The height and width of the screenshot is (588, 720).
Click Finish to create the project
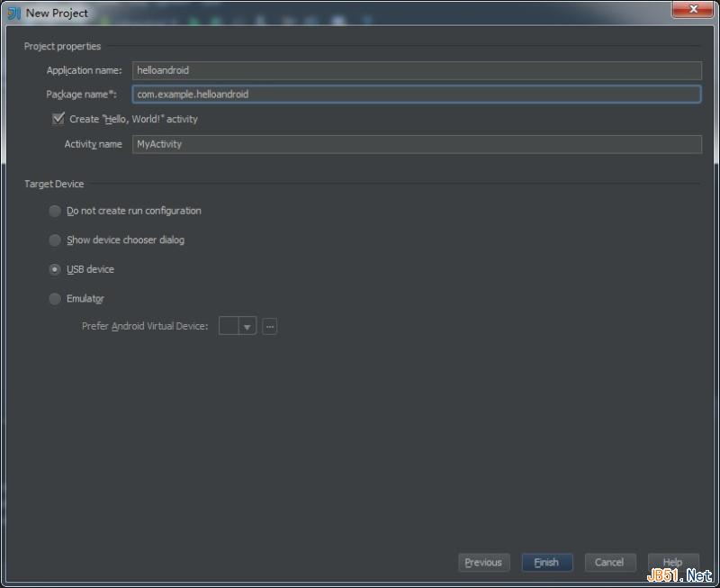point(547,562)
